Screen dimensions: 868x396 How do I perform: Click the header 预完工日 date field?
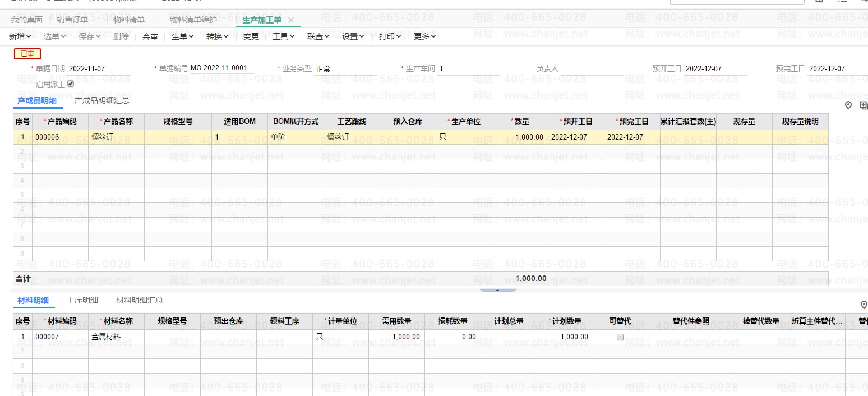(837, 68)
